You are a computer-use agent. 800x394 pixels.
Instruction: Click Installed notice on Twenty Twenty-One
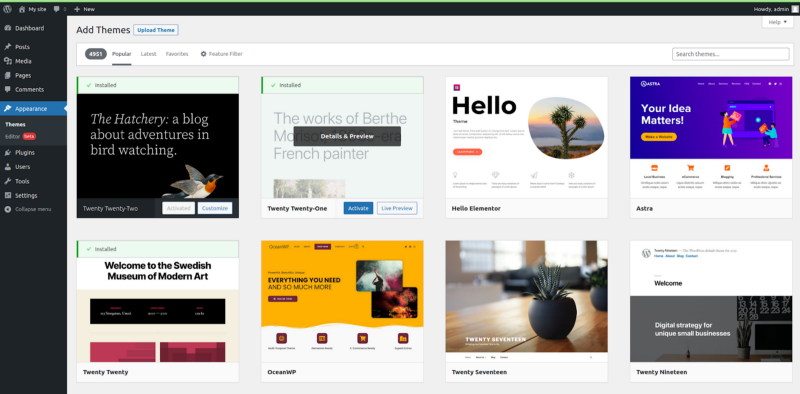[x=342, y=85]
